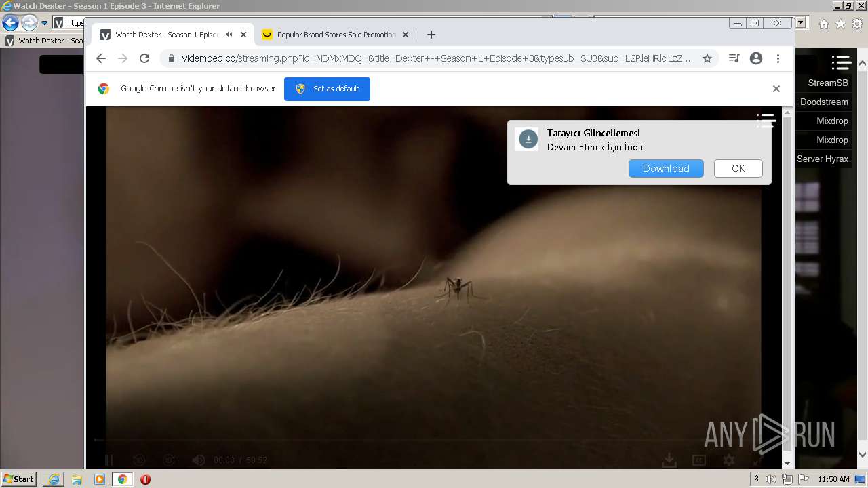Close the Popular Brand Stores tab
The width and height of the screenshot is (868, 488).
(406, 35)
